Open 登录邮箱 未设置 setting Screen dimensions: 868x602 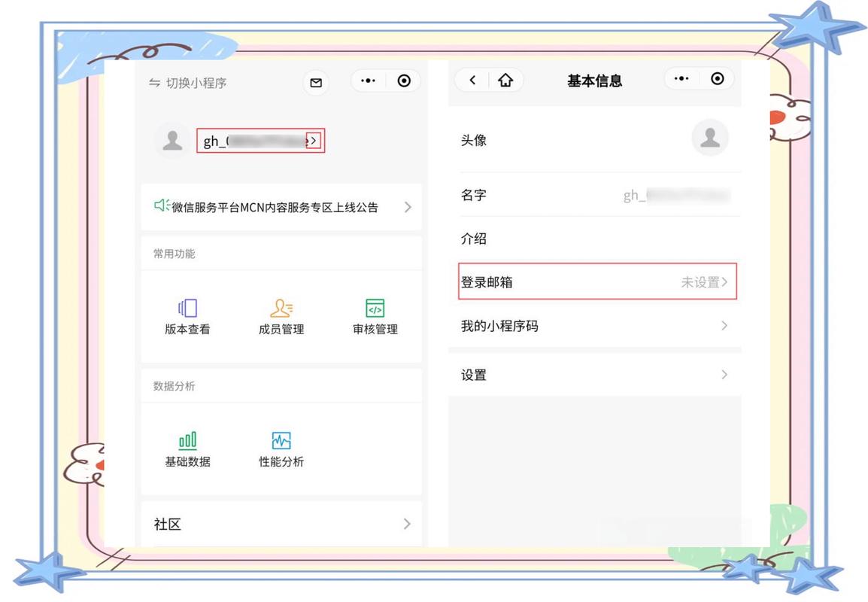(596, 281)
